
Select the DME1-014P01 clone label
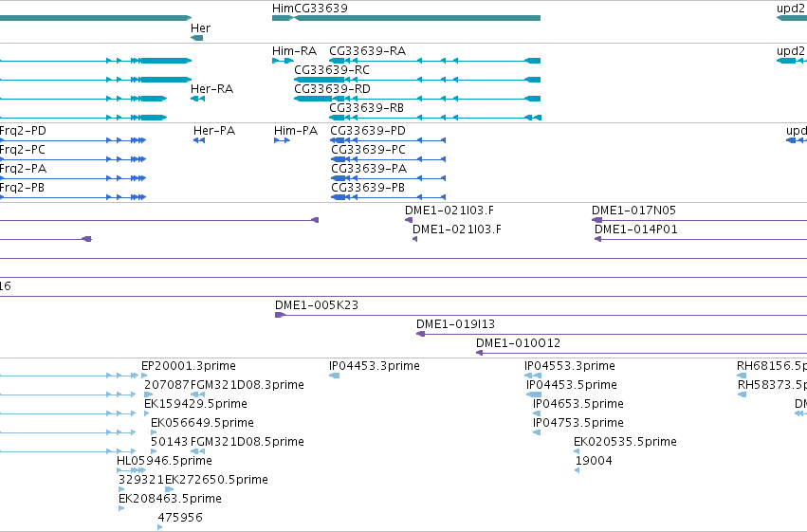click(636, 229)
